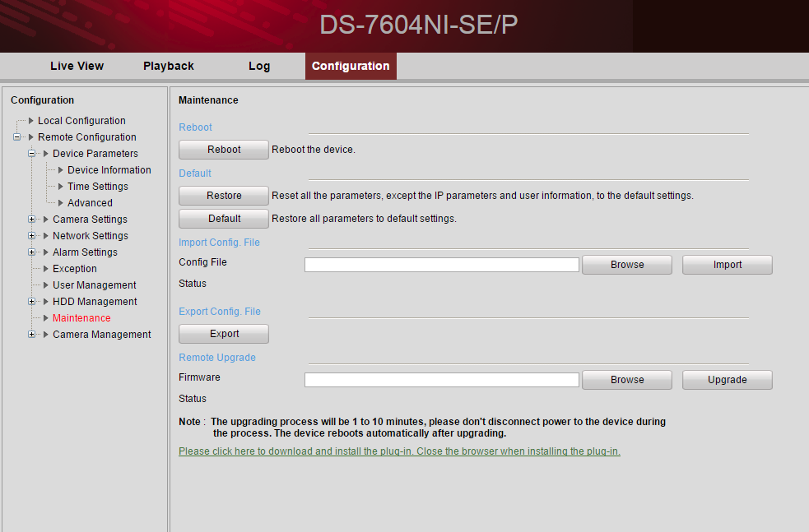Open Time Settings in the tree
The width and height of the screenshot is (809, 532).
(x=97, y=187)
